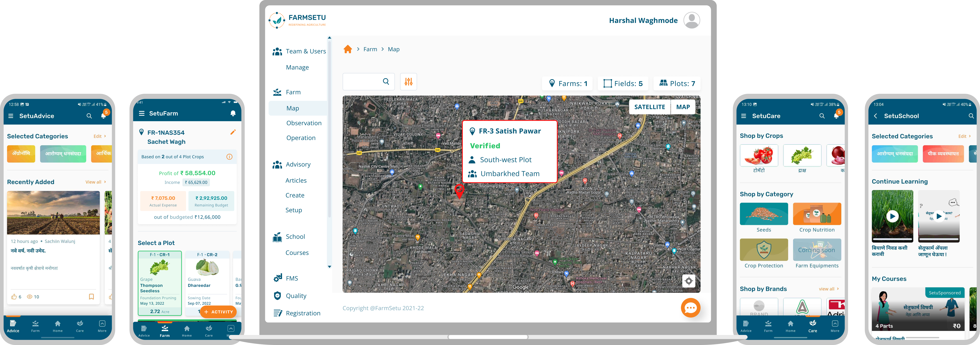Open Advisory section in sidebar
The image size is (980, 345).
coord(292,165)
